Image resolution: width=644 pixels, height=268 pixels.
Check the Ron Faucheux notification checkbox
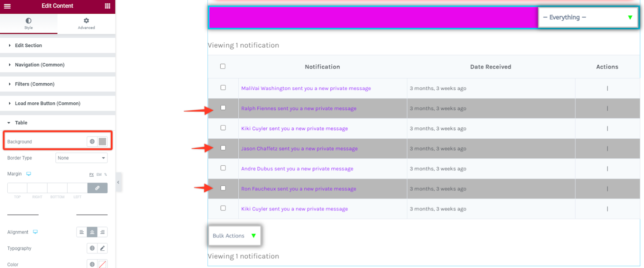coord(223,188)
